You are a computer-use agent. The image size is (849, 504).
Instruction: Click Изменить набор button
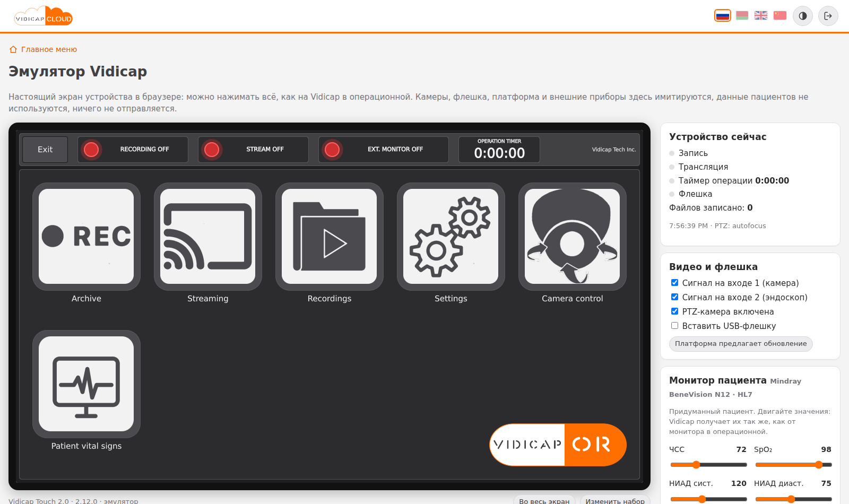point(615,500)
